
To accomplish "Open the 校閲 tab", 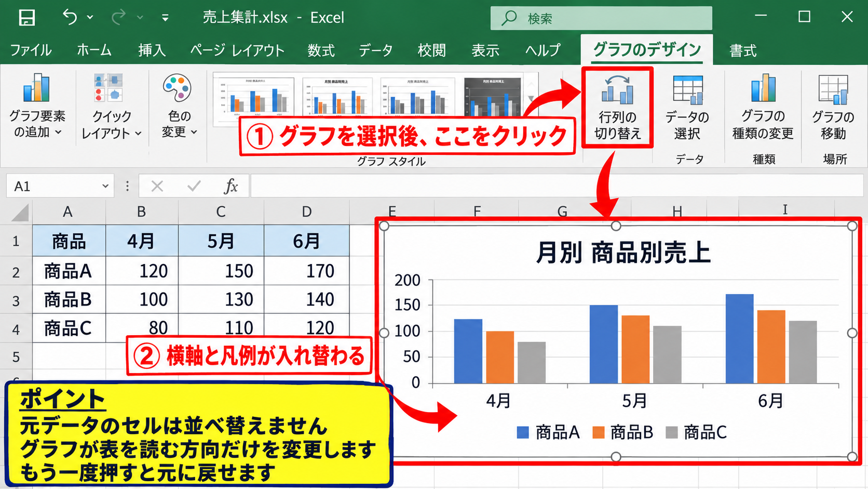I will pyautogui.click(x=431, y=50).
